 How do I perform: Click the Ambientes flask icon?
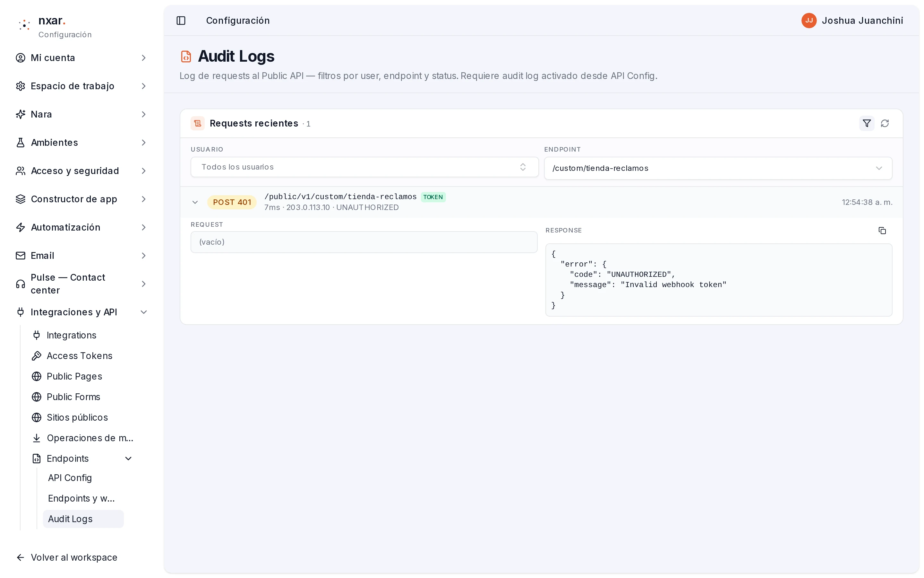click(x=20, y=143)
